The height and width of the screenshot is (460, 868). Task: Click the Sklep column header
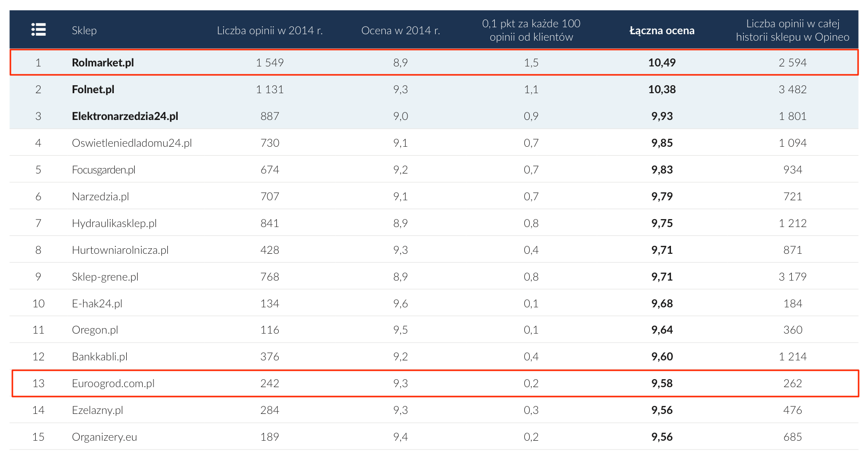click(84, 30)
